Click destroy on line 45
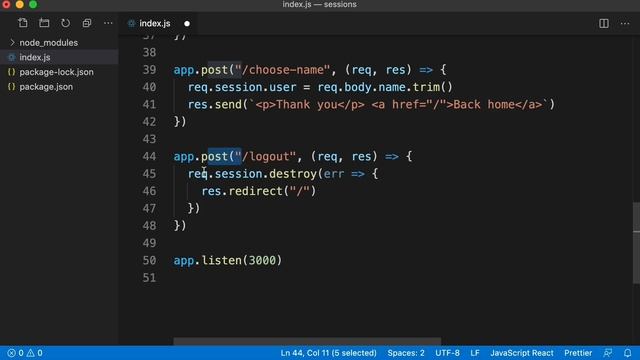640x360 pixels. [293, 174]
